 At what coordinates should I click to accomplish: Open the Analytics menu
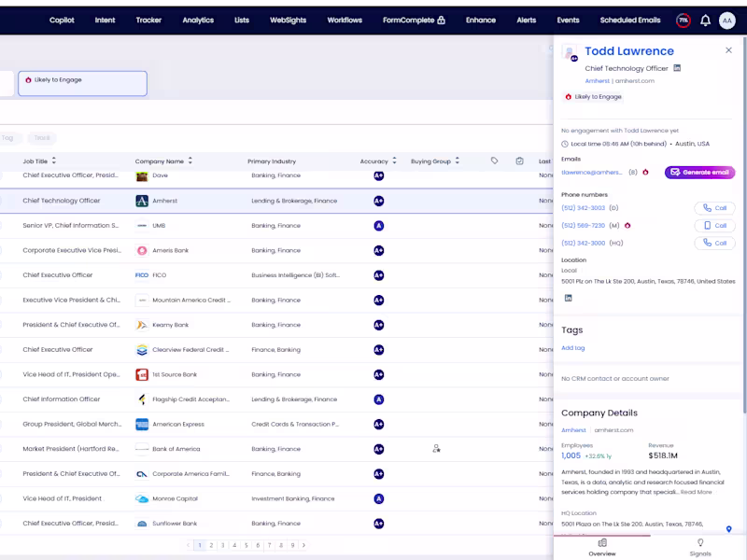click(198, 20)
